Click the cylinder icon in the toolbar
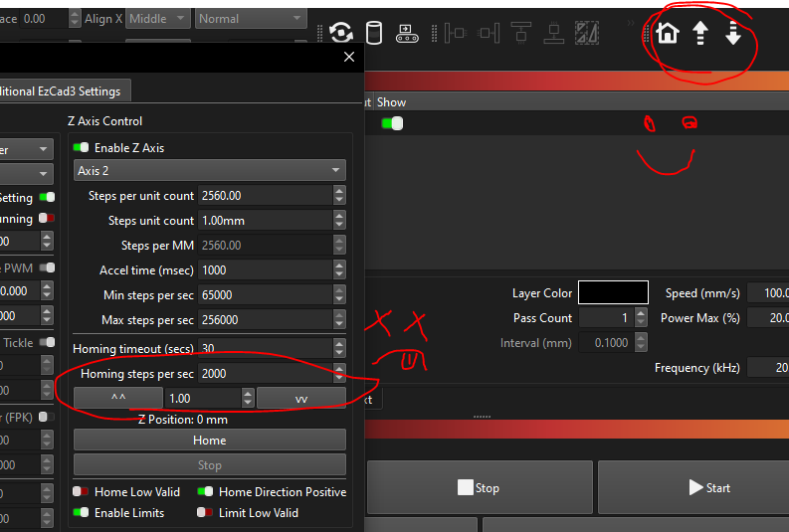 point(374,33)
